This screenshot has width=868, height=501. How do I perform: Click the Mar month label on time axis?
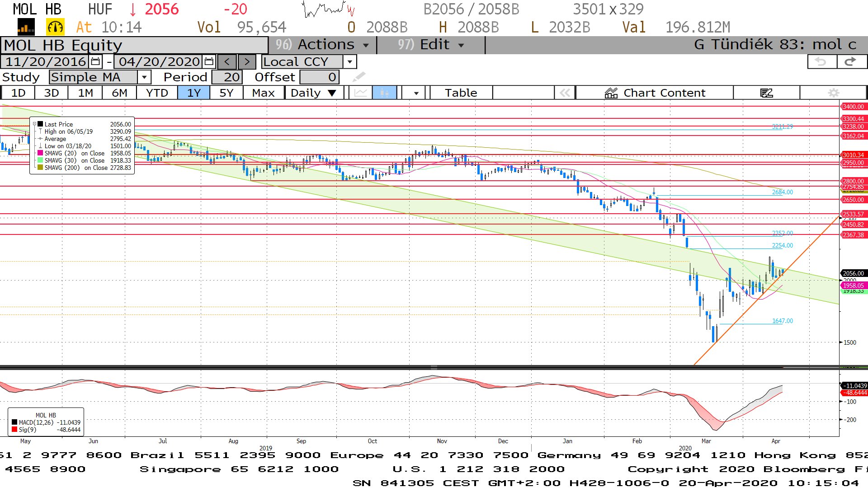[x=706, y=441]
